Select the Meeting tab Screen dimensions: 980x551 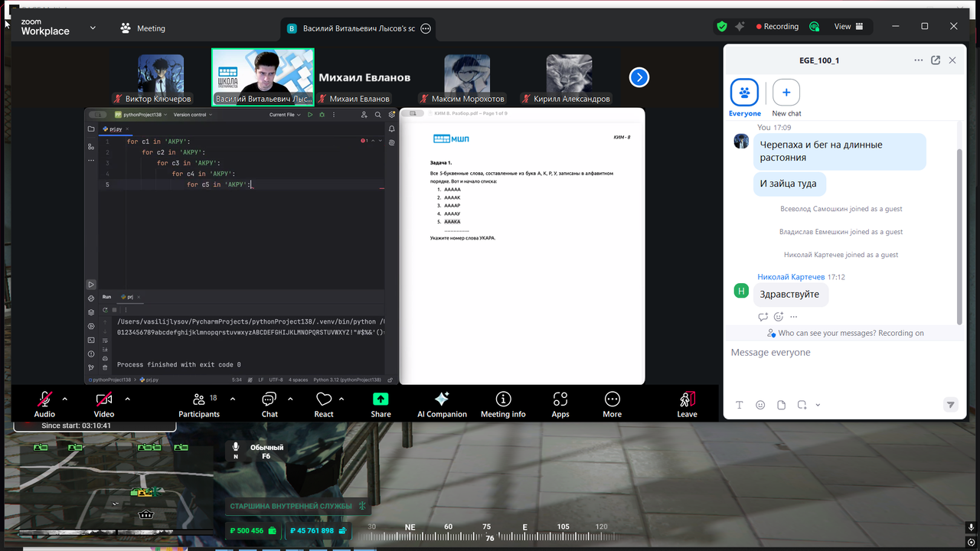pyautogui.click(x=142, y=28)
